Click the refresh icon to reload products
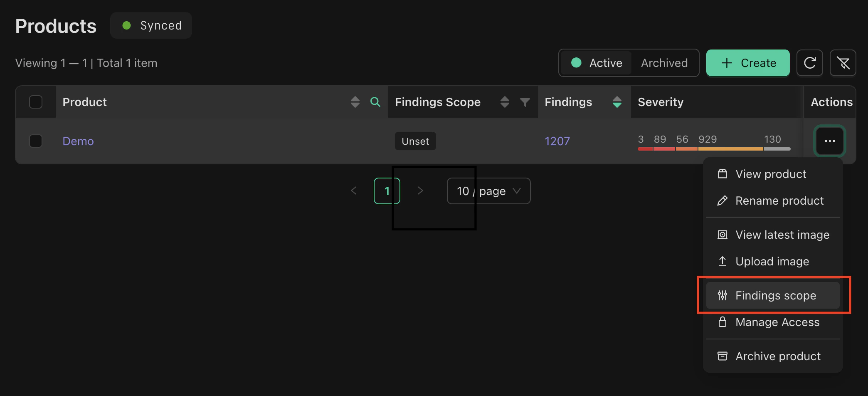 click(x=809, y=63)
